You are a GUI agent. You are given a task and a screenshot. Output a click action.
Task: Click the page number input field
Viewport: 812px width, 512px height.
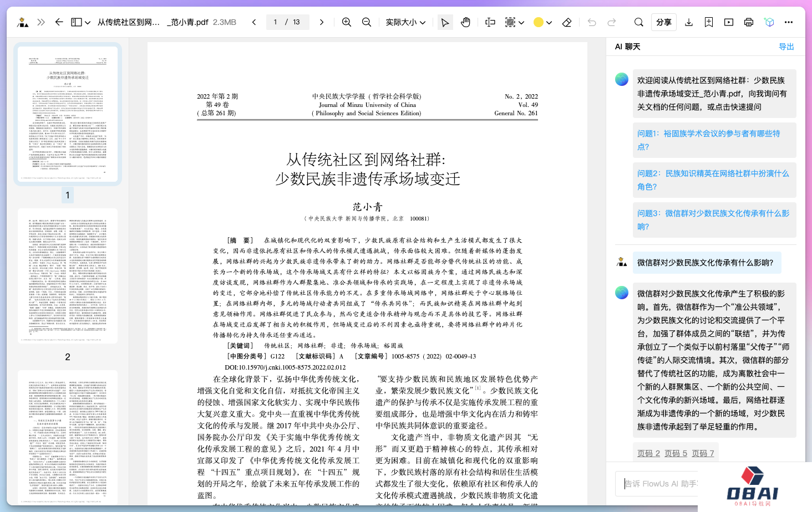287,22
